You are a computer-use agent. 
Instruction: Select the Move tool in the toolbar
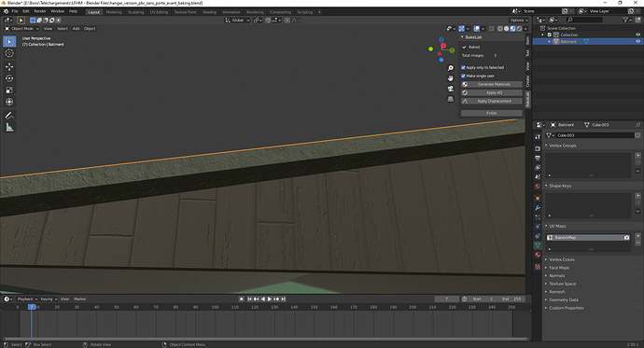9,66
